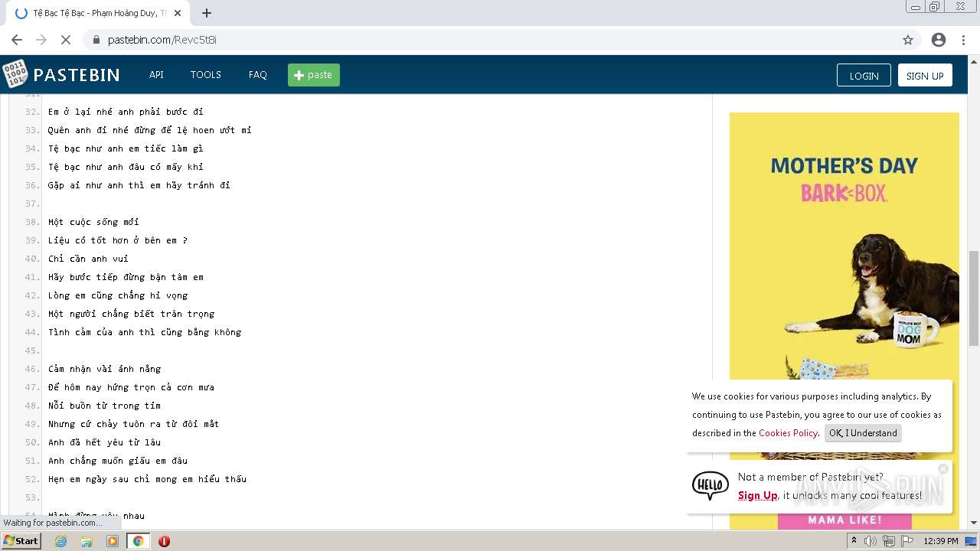Click line "Một cuộc sống mới"
980x551 pixels.
pos(93,222)
